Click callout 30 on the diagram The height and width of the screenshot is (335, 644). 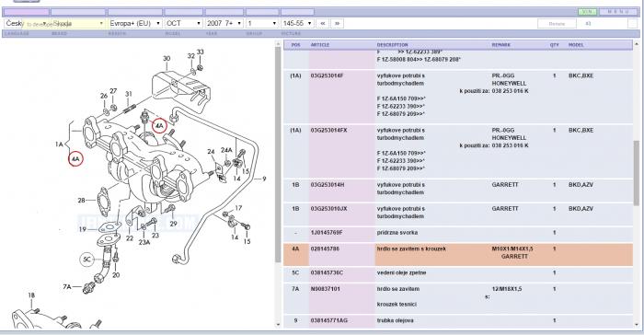[x=167, y=58]
